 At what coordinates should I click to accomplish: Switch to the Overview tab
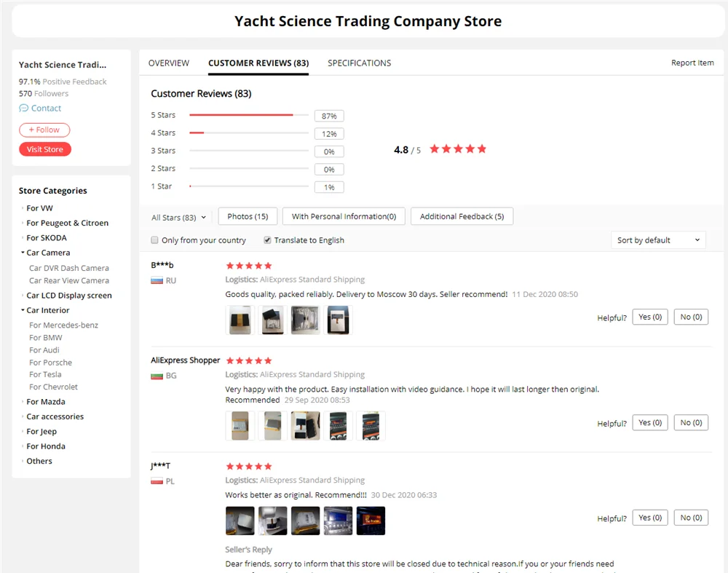point(169,63)
